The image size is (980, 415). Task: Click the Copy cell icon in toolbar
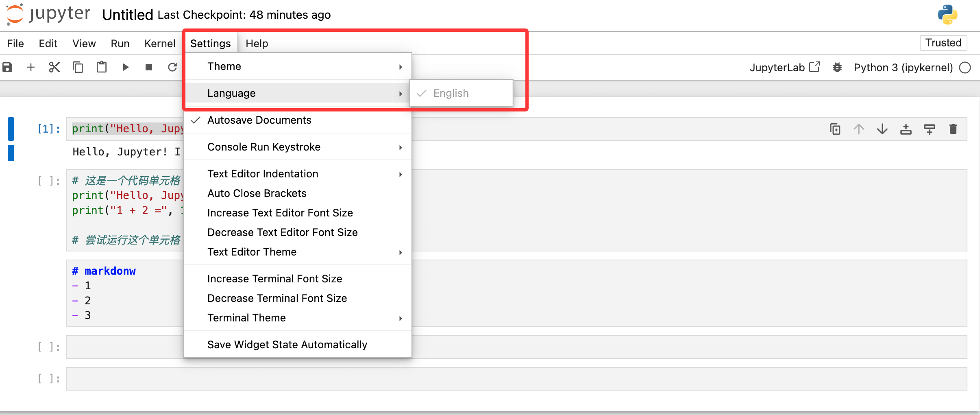pos(78,67)
